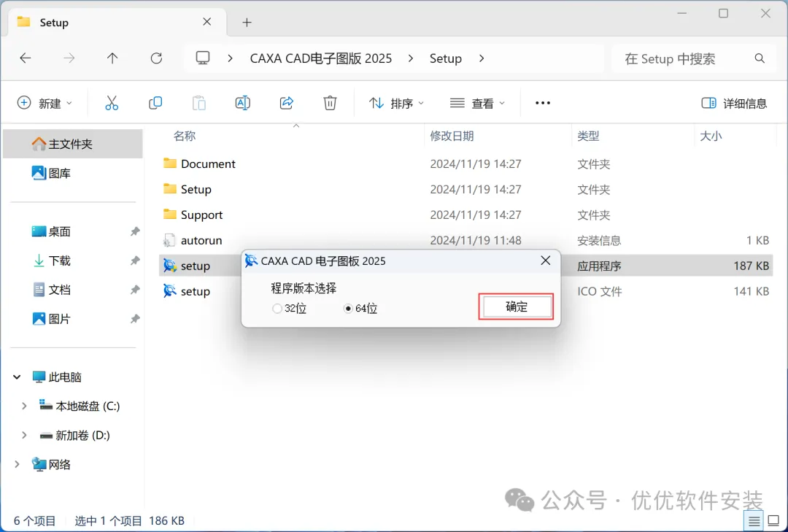Unpin 下载 from quick access

point(135,261)
